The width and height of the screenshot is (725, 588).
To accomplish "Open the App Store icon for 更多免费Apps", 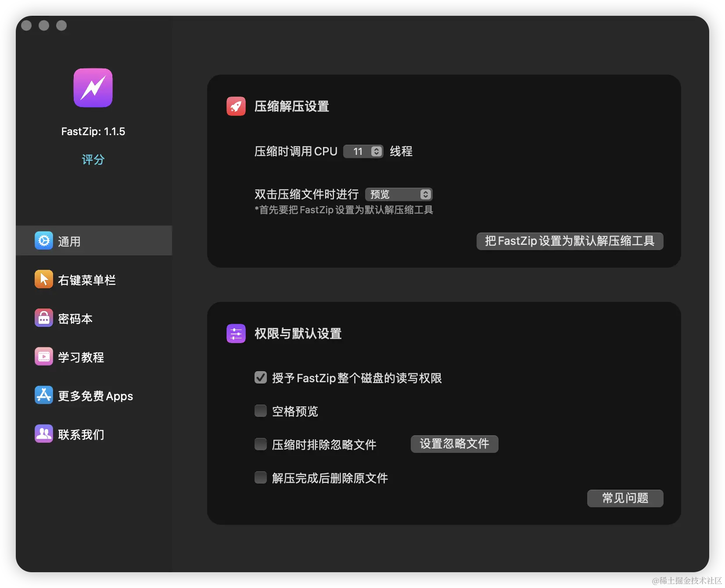I will [43, 395].
